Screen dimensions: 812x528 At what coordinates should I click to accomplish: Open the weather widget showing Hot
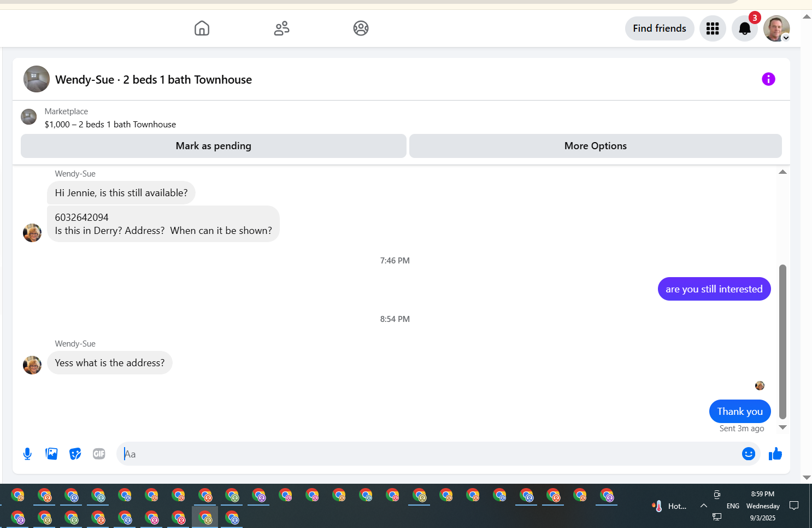669,506
